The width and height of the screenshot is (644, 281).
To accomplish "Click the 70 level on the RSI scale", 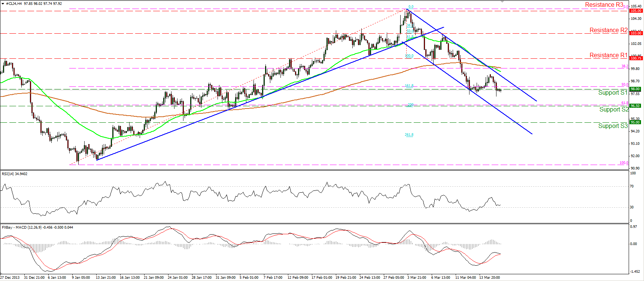I will click(632, 186).
